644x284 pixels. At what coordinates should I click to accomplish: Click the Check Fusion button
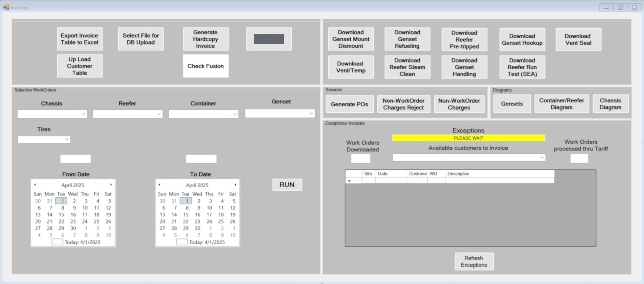tap(206, 66)
